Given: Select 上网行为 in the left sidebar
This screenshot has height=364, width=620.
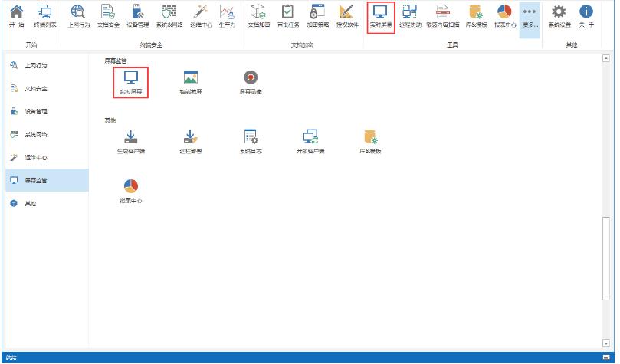Looking at the screenshot, I should click(36, 67).
